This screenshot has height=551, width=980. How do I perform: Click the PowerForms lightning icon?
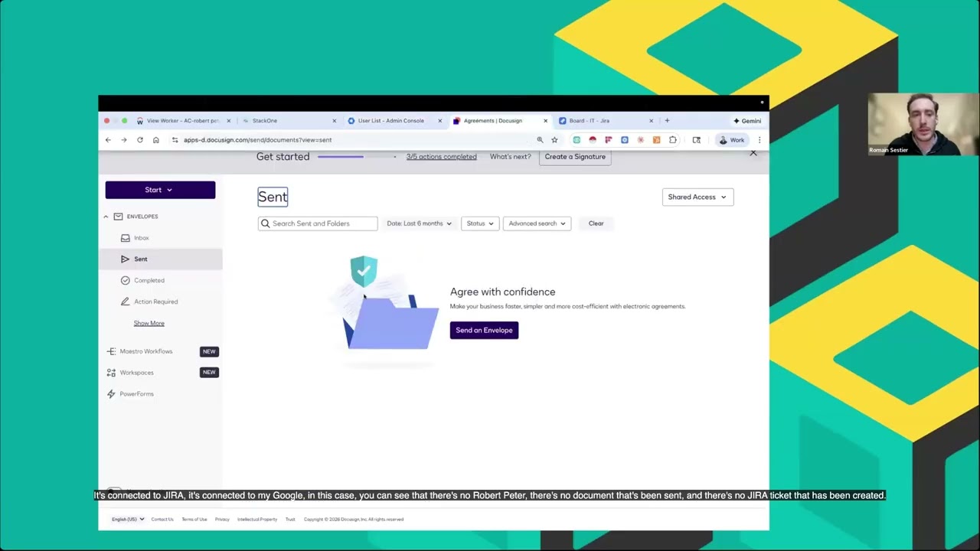(111, 394)
